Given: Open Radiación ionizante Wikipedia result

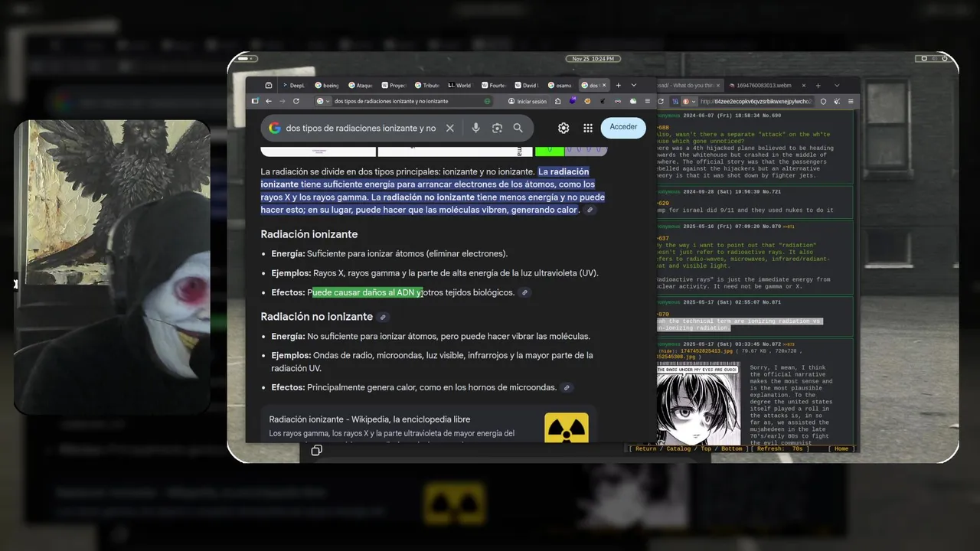Looking at the screenshot, I should coord(370,419).
